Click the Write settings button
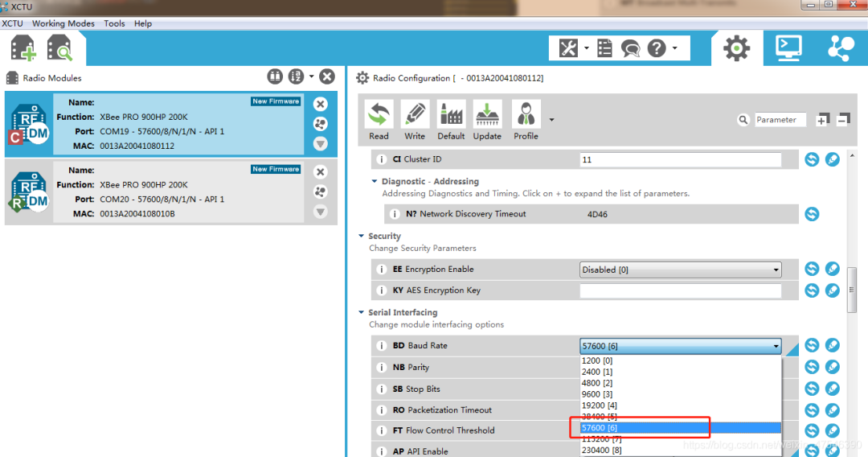The width and height of the screenshot is (868, 457). click(415, 121)
